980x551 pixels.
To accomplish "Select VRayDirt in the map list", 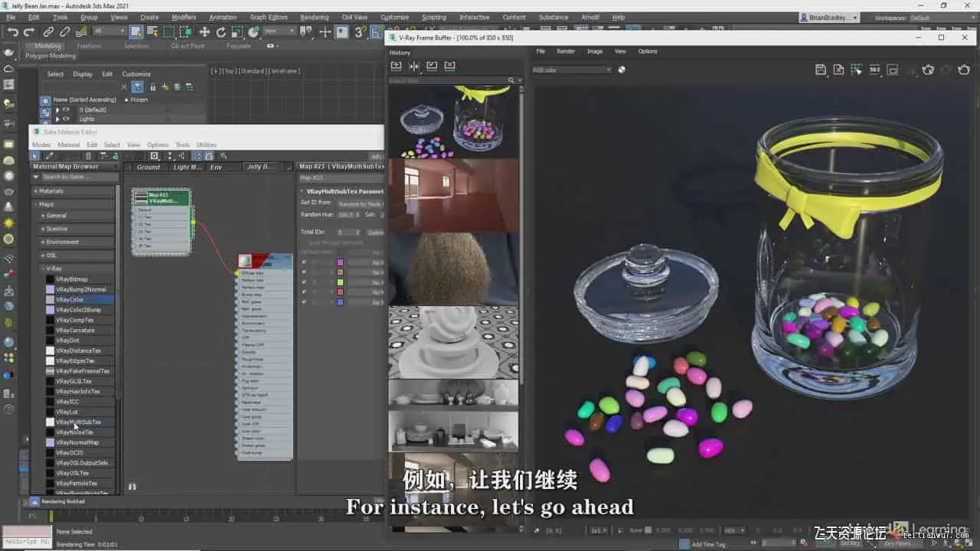I will (67, 341).
